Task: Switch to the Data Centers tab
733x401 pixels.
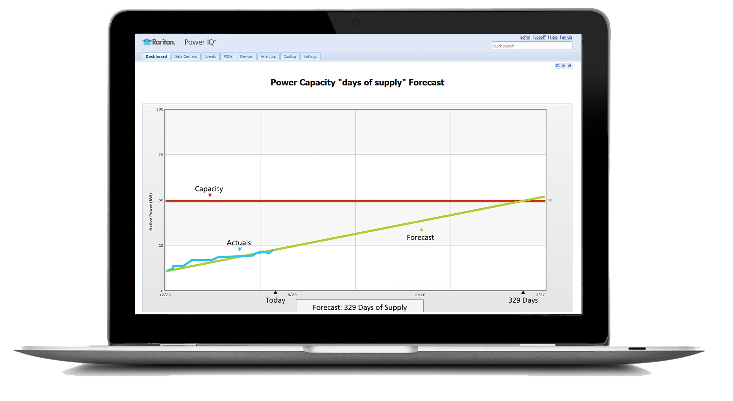Action: 186,57
